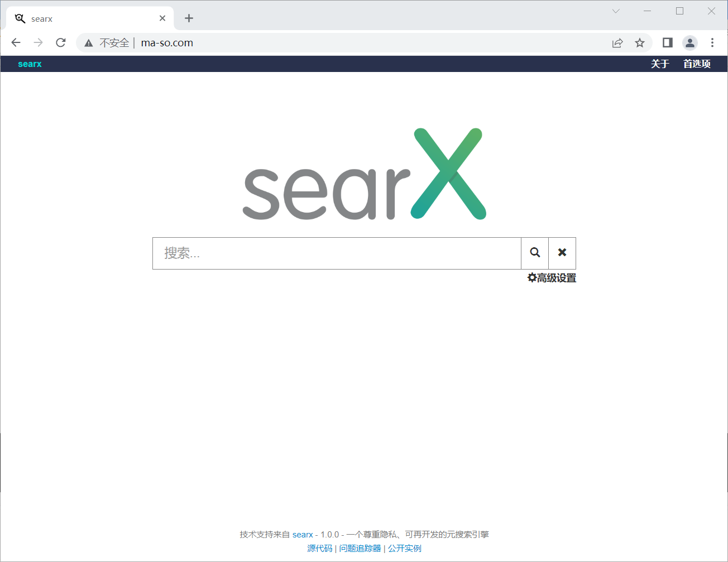728x562 pixels.
Task: Share this page via the share icon
Action: 617,43
